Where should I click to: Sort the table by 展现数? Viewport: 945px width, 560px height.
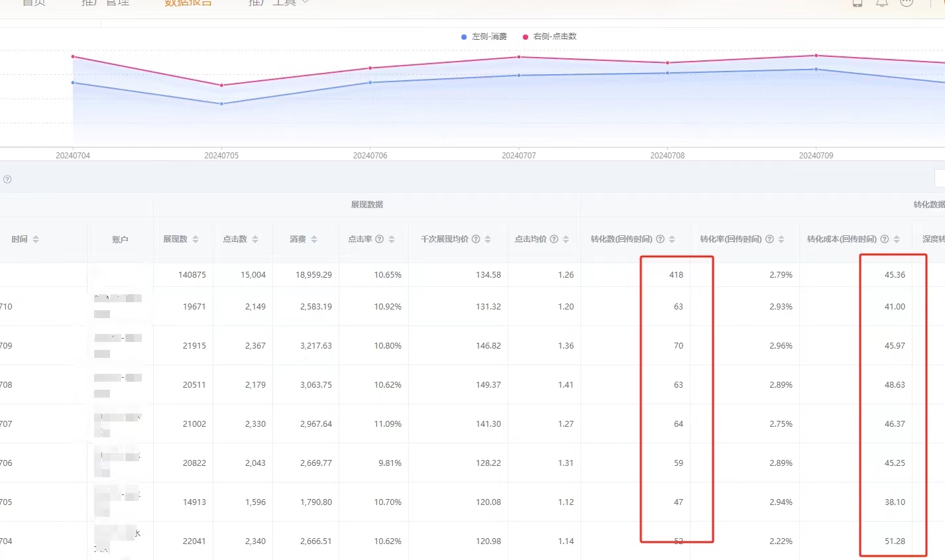point(195,239)
